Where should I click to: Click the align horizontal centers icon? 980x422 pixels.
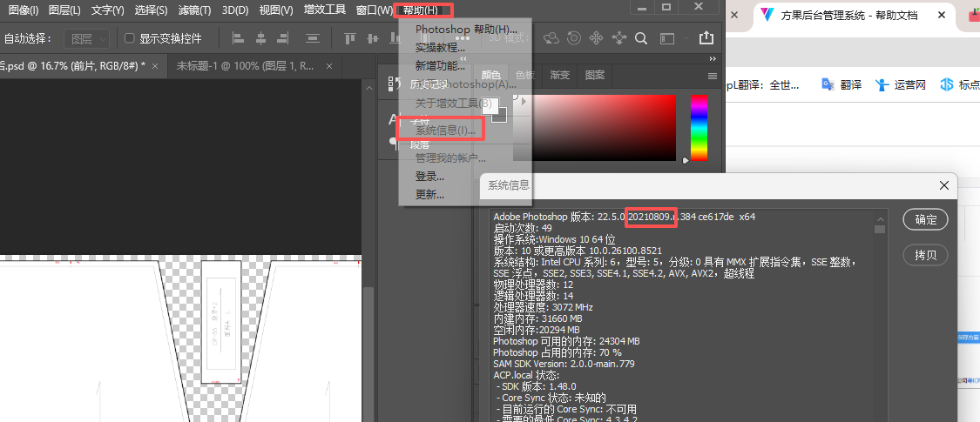tap(261, 38)
